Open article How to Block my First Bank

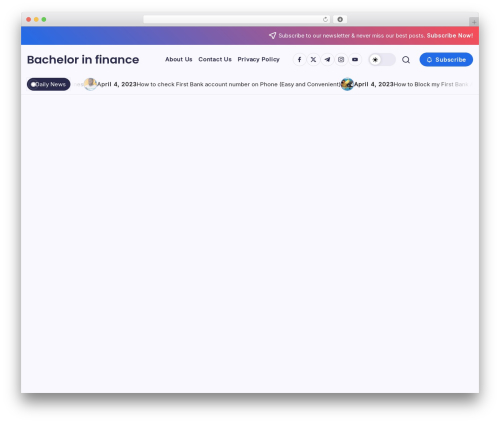pos(431,84)
